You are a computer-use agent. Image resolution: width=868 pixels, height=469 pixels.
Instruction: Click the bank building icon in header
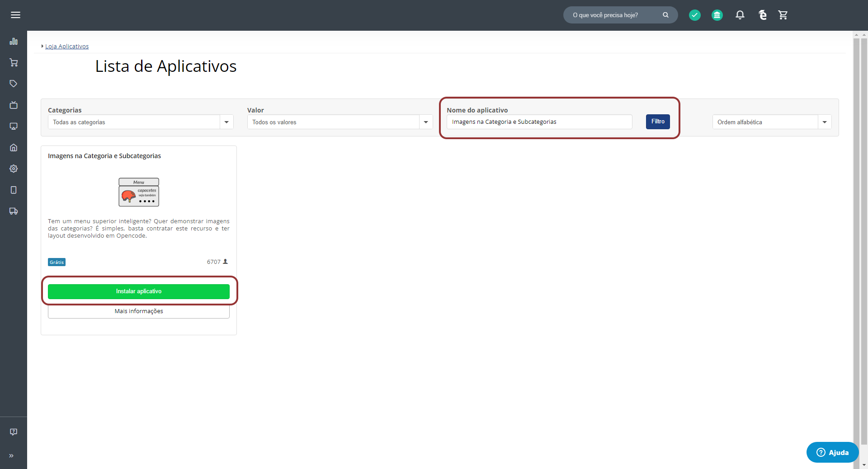(x=717, y=15)
